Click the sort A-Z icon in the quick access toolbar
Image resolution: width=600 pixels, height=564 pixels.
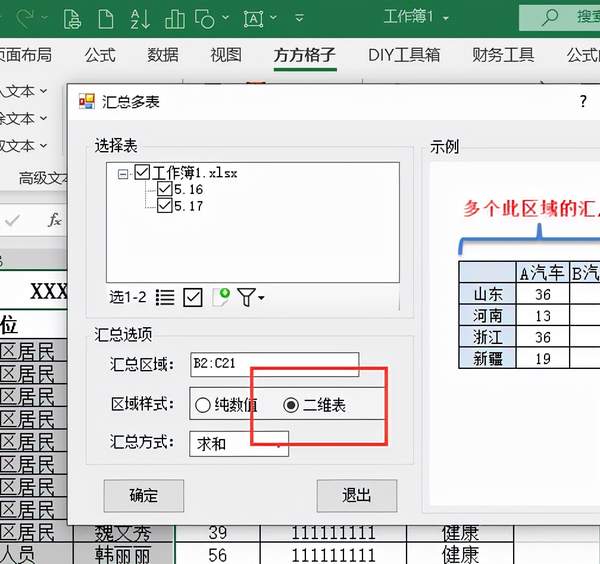coord(141,18)
